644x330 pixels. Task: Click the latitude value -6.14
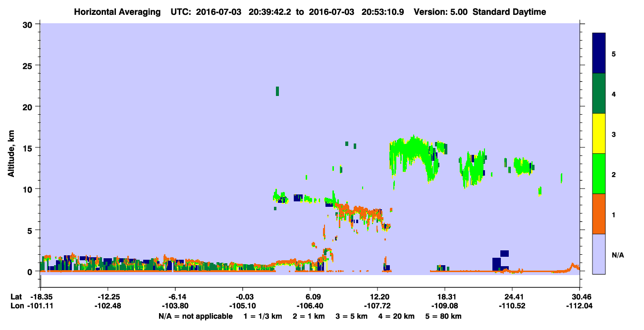pos(175,297)
